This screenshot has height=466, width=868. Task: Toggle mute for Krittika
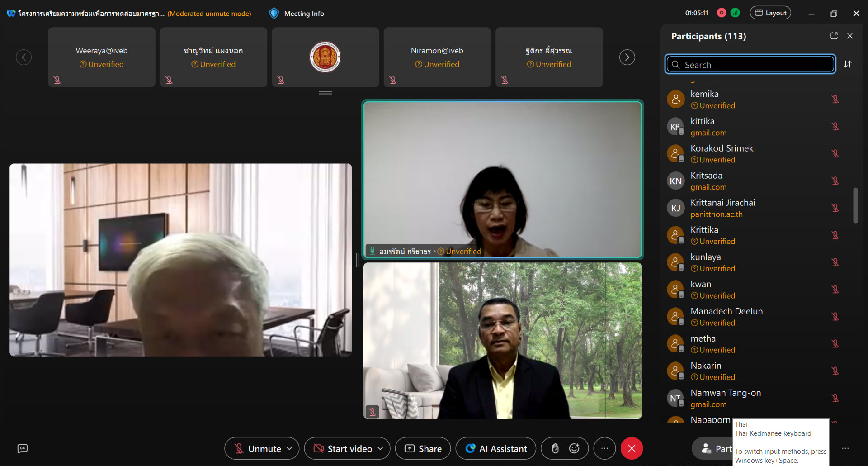(x=835, y=235)
